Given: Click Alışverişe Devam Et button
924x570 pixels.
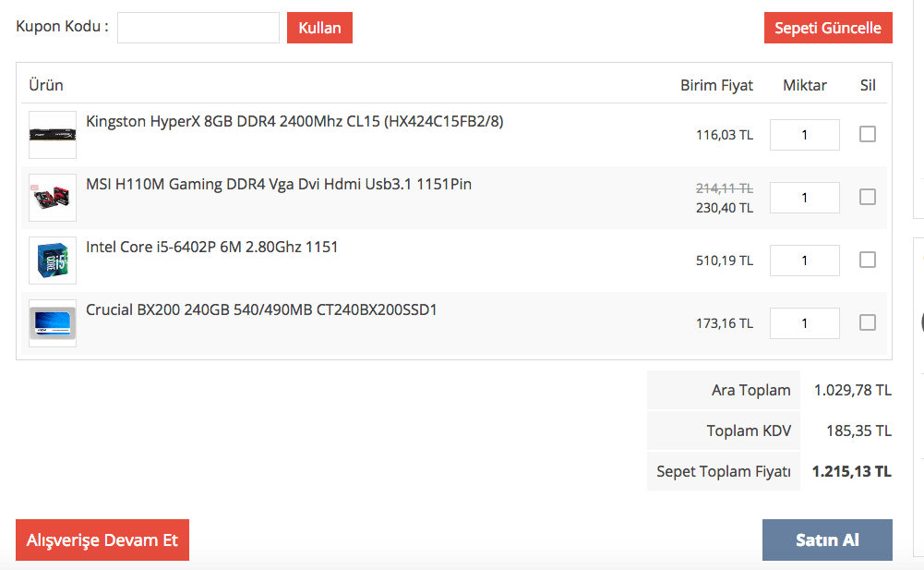Looking at the screenshot, I should (102, 540).
